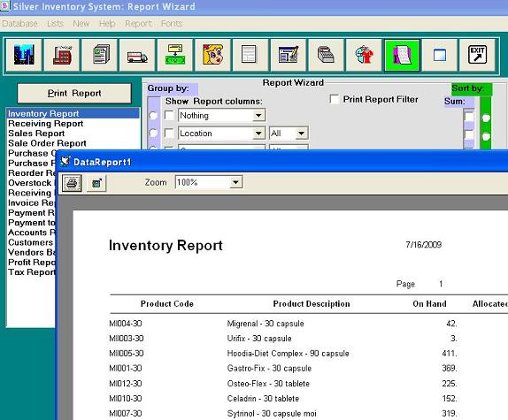Click product code MI004-30
Viewport: 508px width, 420px height.
coord(126,324)
